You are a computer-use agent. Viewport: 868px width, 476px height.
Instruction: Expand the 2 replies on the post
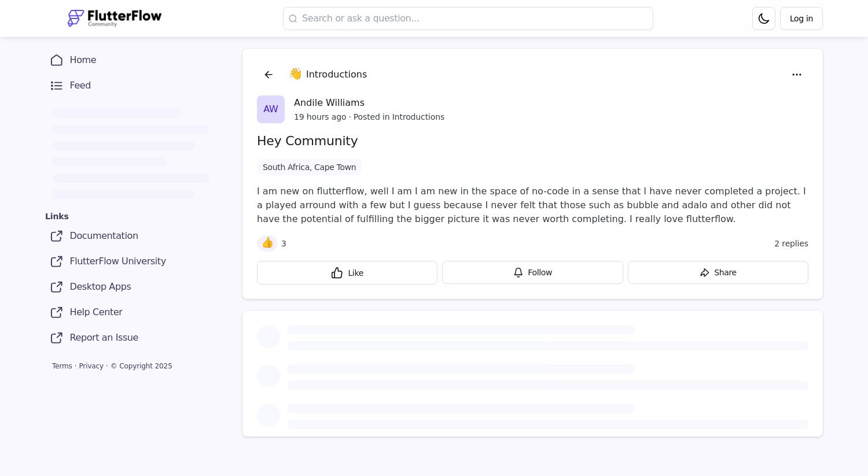791,243
